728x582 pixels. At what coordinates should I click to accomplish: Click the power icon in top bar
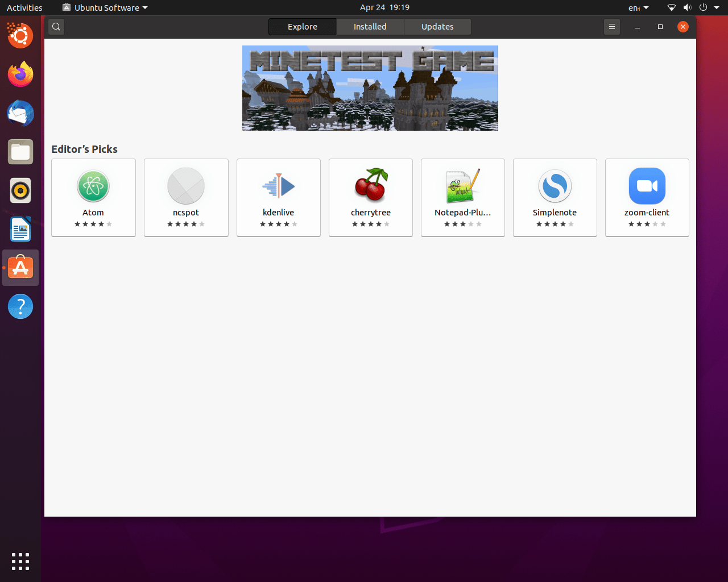click(703, 8)
